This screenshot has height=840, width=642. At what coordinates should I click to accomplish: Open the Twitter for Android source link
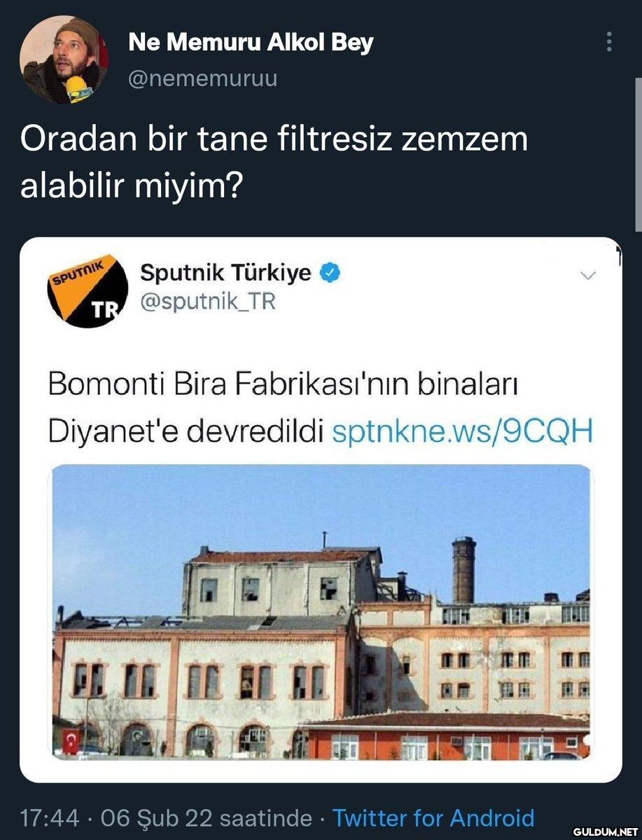click(x=433, y=818)
